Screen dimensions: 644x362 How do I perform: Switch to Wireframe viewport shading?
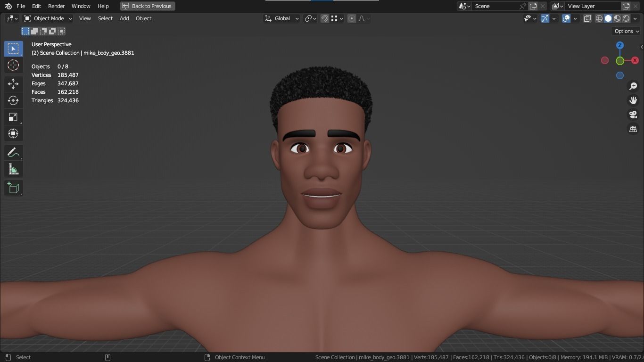(x=599, y=18)
